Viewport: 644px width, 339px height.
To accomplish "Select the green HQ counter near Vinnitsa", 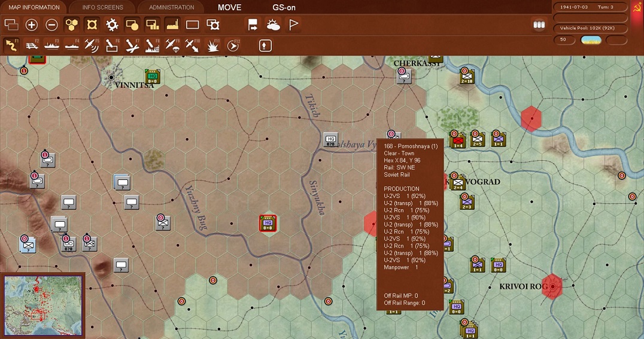I will tap(153, 77).
